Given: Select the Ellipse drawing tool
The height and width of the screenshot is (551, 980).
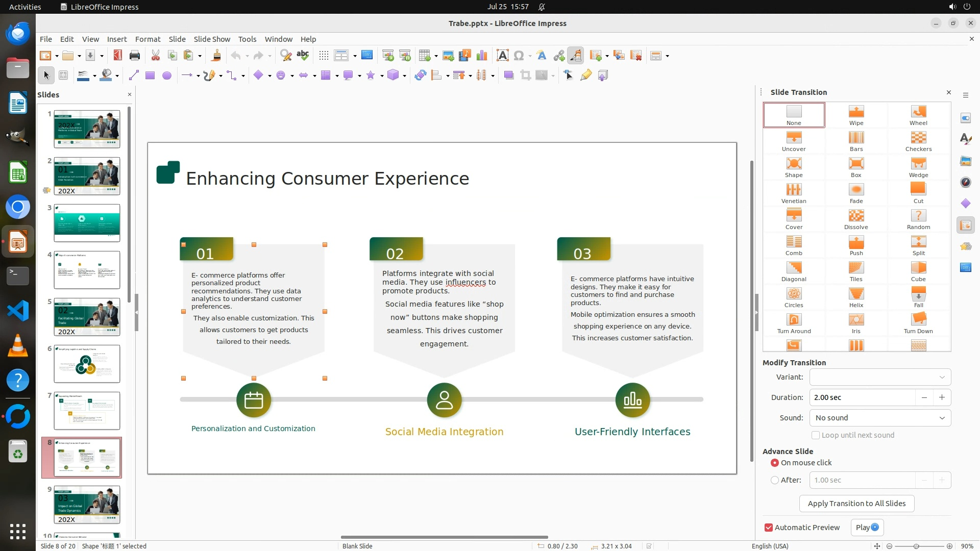Looking at the screenshot, I should click(166, 76).
